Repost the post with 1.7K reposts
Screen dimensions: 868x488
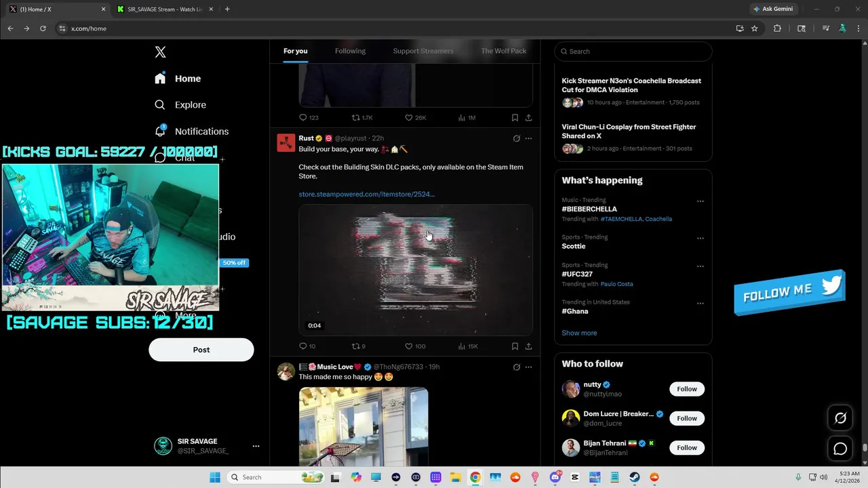click(x=362, y=118)
